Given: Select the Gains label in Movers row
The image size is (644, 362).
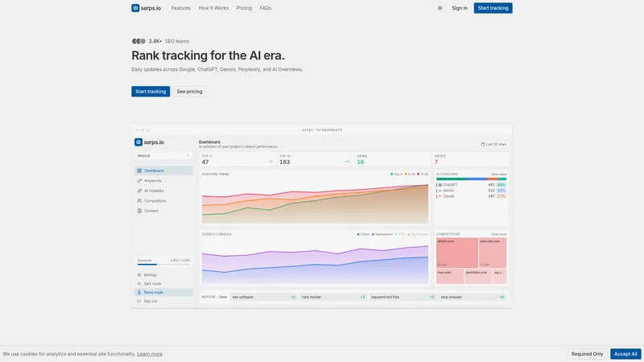Looking at the screenshot, I should coord(223,297).
